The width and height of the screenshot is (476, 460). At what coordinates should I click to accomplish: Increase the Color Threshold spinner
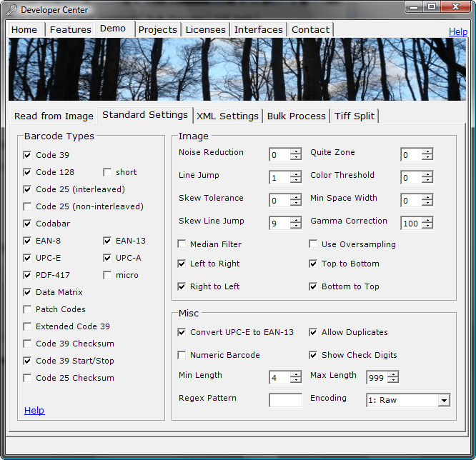tap(427, 174)
